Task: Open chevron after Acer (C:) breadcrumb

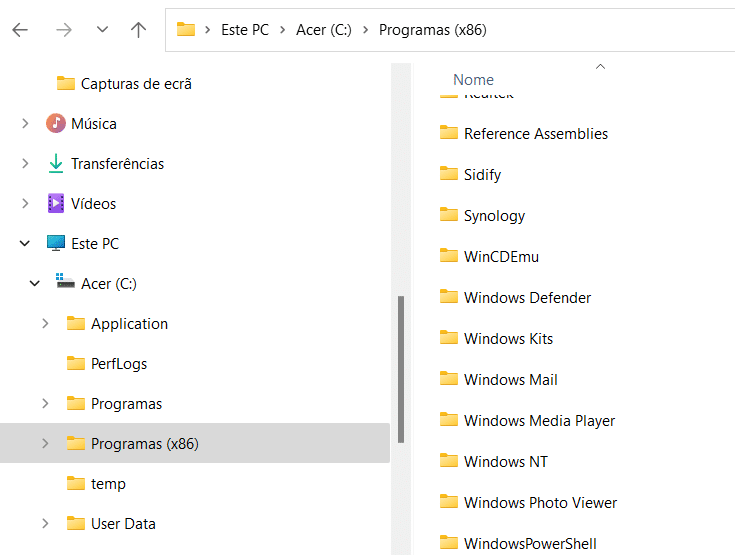Action: (366, 30)
